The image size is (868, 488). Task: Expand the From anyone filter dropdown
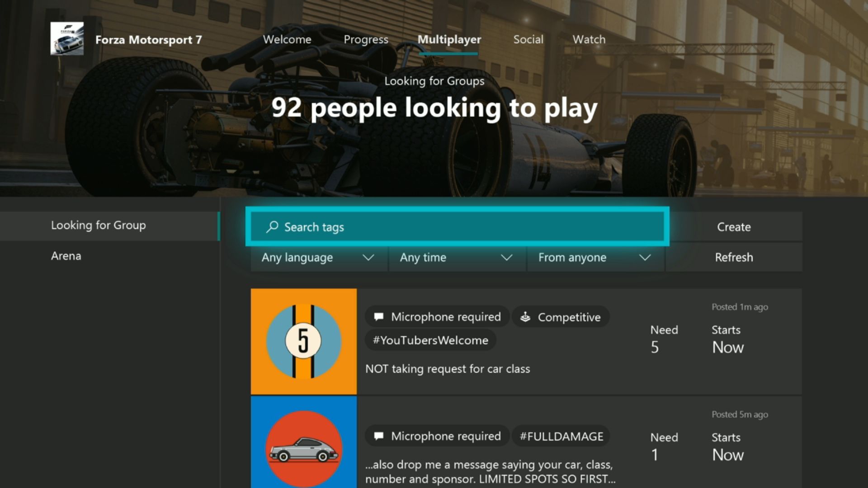click(x=595, y=258)
